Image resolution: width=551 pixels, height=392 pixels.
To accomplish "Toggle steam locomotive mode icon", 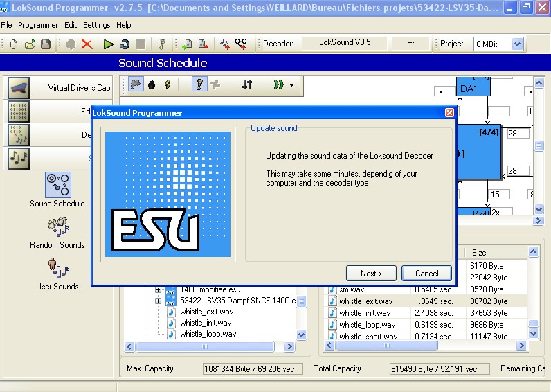I will coord(136,84).
